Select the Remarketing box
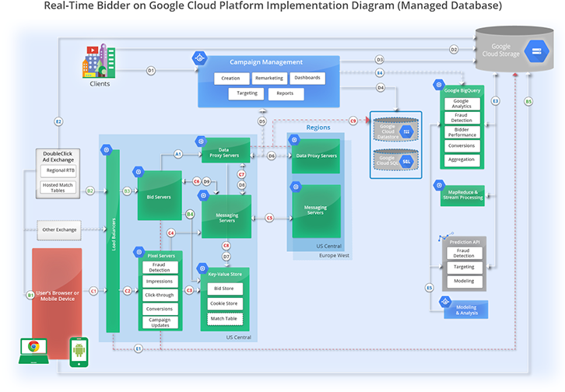This screenshot has width=565, height=392. pyautogui.click(x=269, y=78)
